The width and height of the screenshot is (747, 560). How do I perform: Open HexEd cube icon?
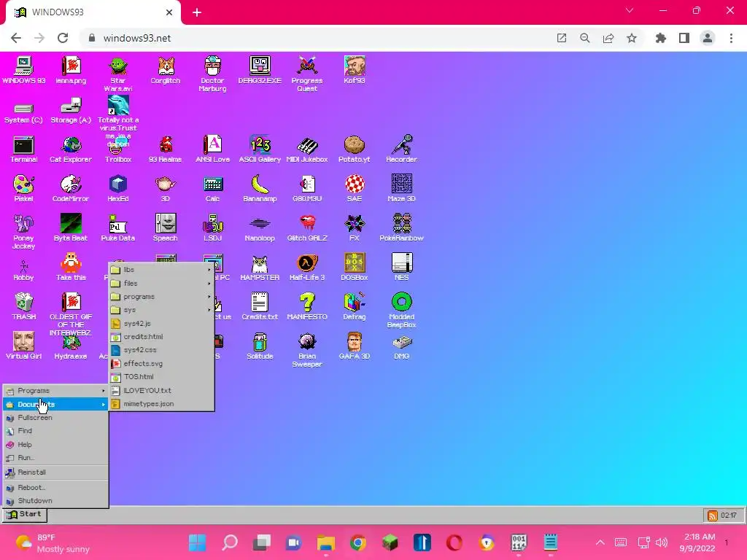click(117, 189)
